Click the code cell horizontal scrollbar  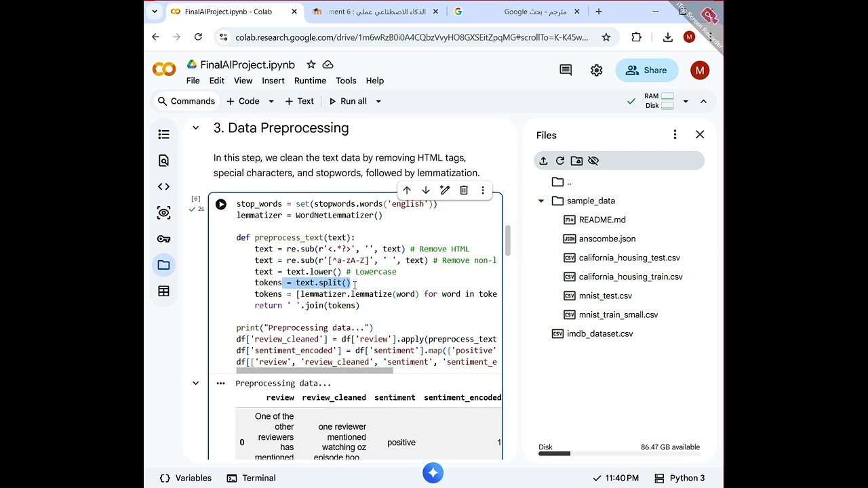[x=315, y=371]
